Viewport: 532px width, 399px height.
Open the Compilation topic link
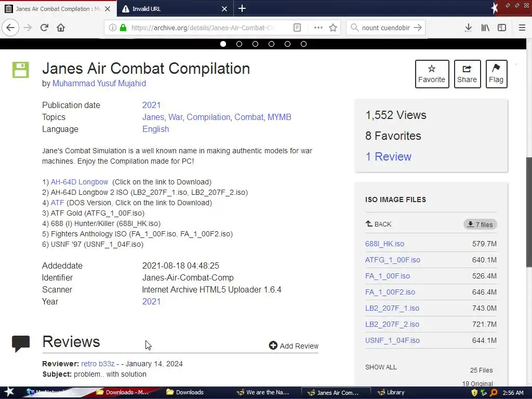pyautogui.click(x=208, y=117)
